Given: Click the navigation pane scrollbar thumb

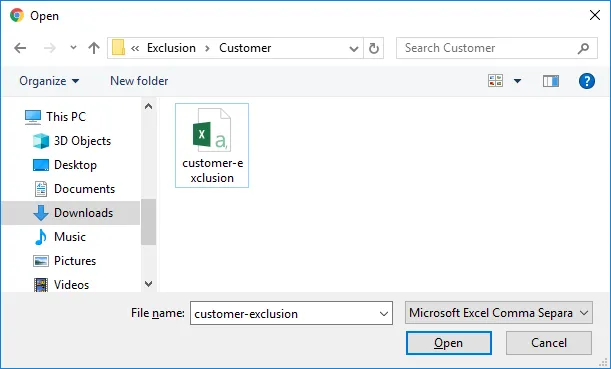Looking at the screenshot, I should tap(148, 222).
